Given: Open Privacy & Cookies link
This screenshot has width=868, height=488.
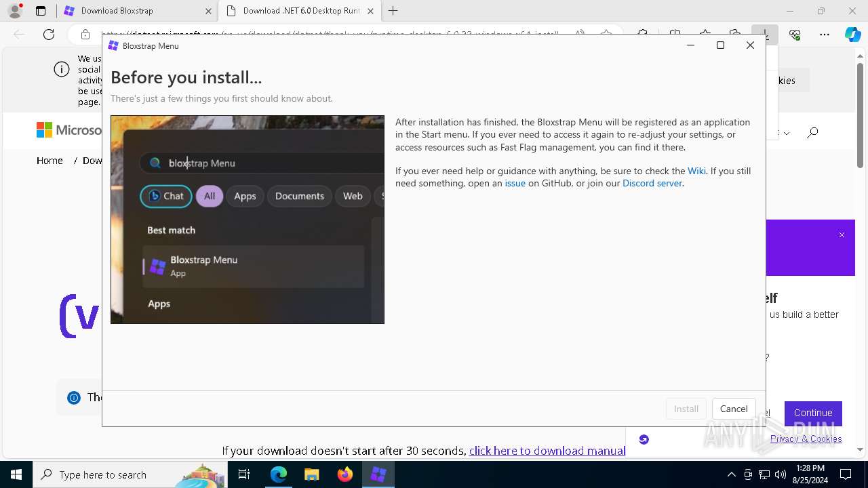Looking at the screenshot, I should 806,439.
